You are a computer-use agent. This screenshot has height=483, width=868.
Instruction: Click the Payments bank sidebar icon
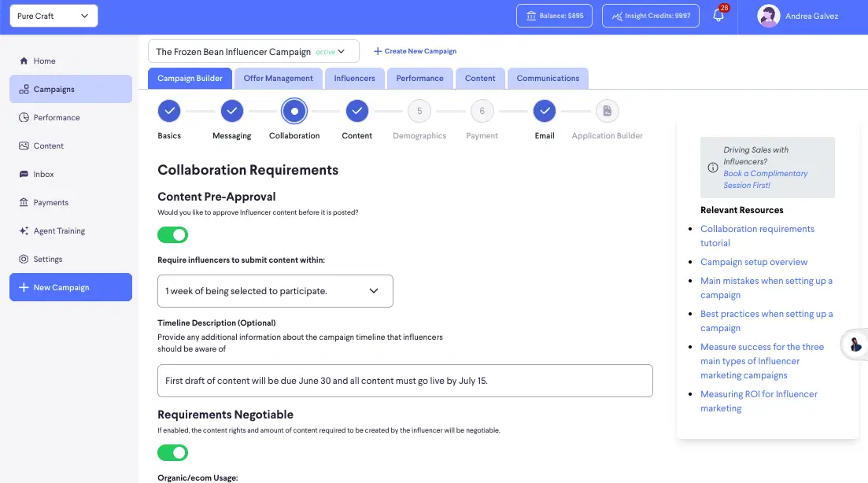point(24,202)
